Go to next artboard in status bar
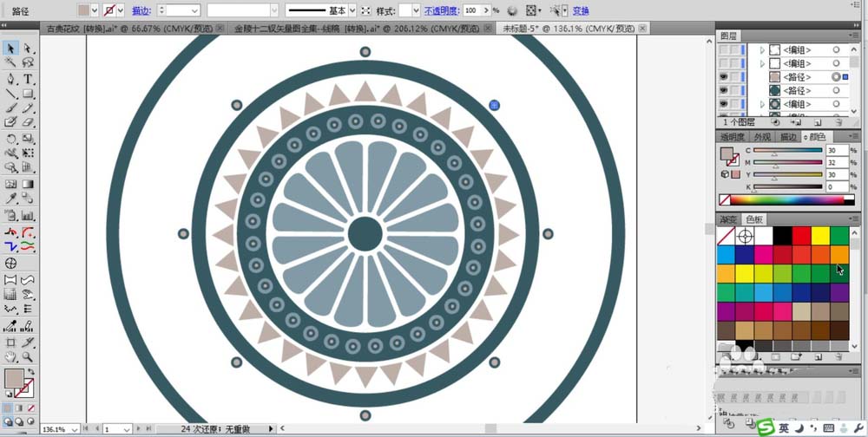Viewport: 868px width, 437px height. (138, 428)
